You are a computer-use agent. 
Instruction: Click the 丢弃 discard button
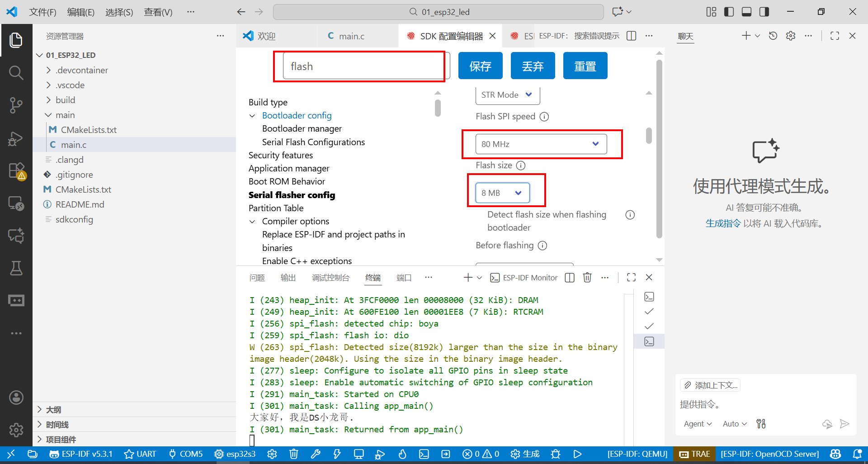pyautogui.click(x=533, y=66)
